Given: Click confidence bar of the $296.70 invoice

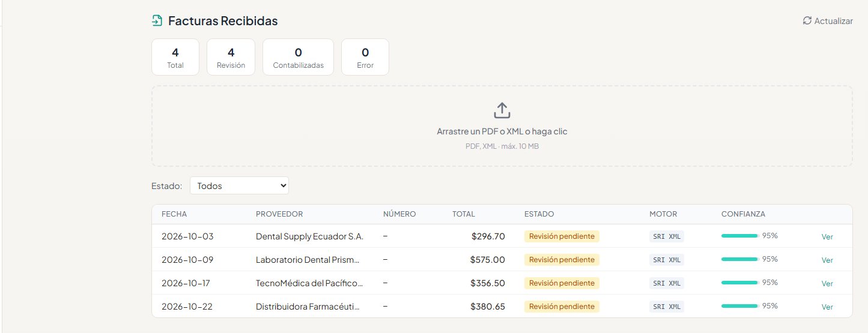Looking at the screenshot, I should [x=739, y=236].
